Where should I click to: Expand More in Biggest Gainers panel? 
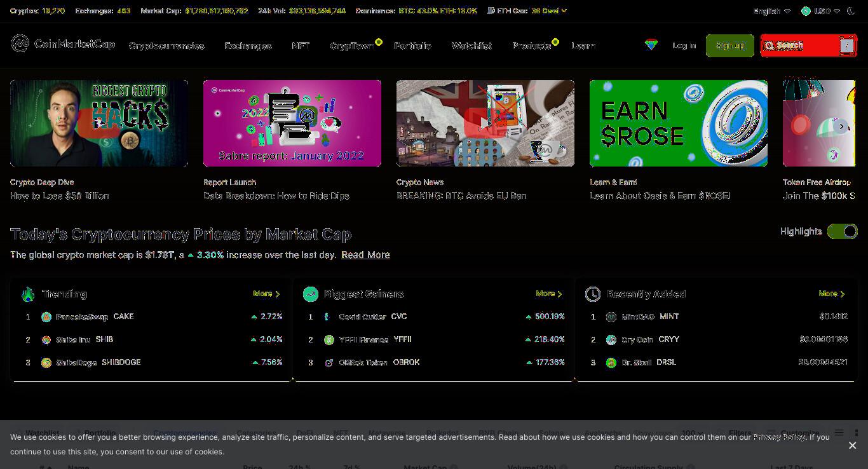coord(549,294)
